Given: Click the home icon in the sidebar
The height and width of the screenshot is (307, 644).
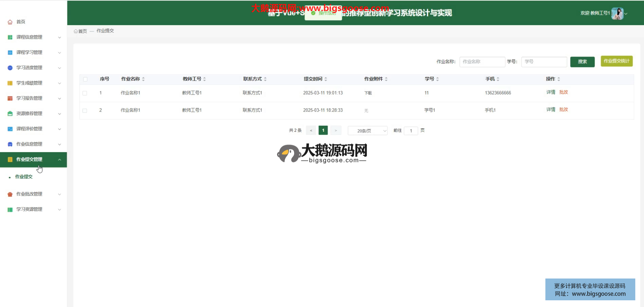Looking at the screenshot, I should coord(10,22).
